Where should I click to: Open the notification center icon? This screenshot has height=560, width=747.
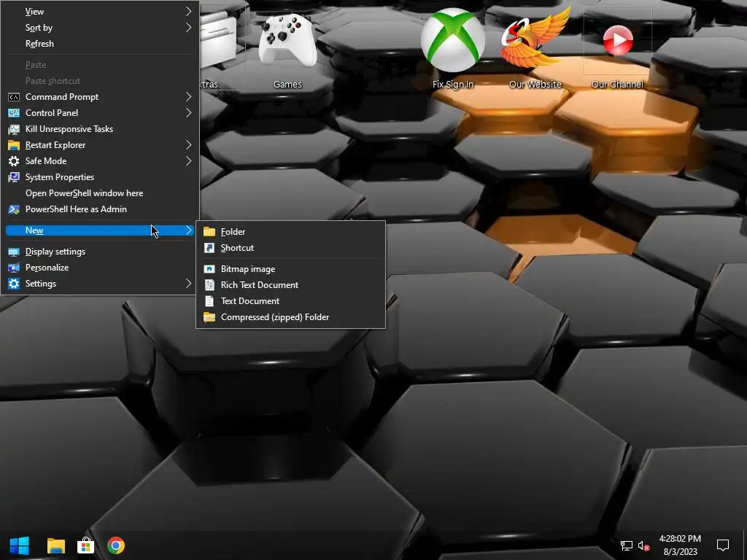click(x=723, y=545)
